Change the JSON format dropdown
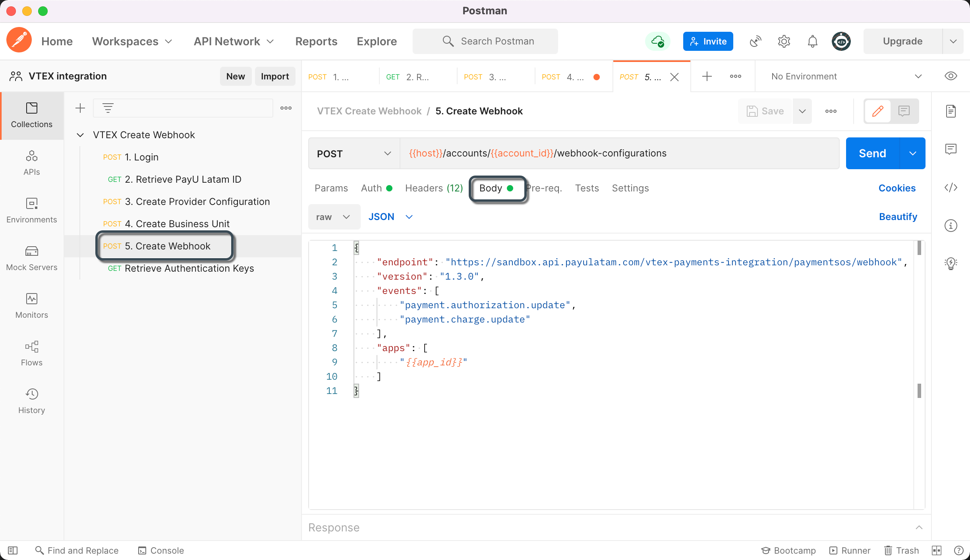970x560 pixels. click(x=391, y=217)
